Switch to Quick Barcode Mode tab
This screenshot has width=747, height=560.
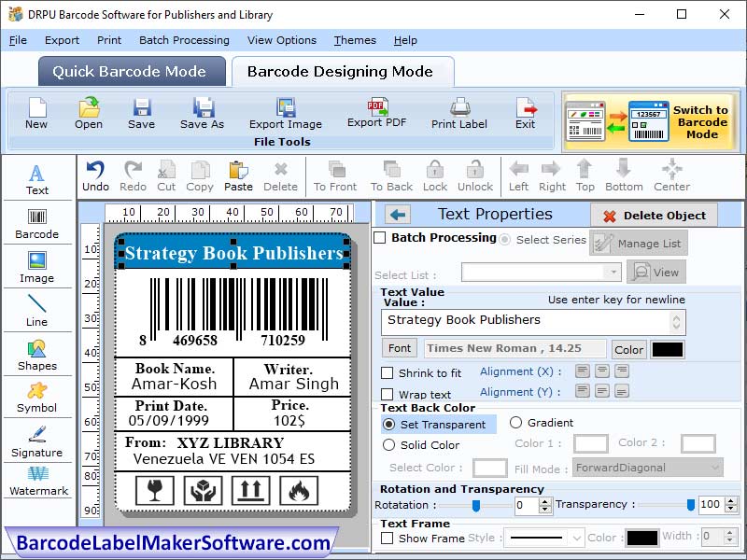[x=131, y=72]
